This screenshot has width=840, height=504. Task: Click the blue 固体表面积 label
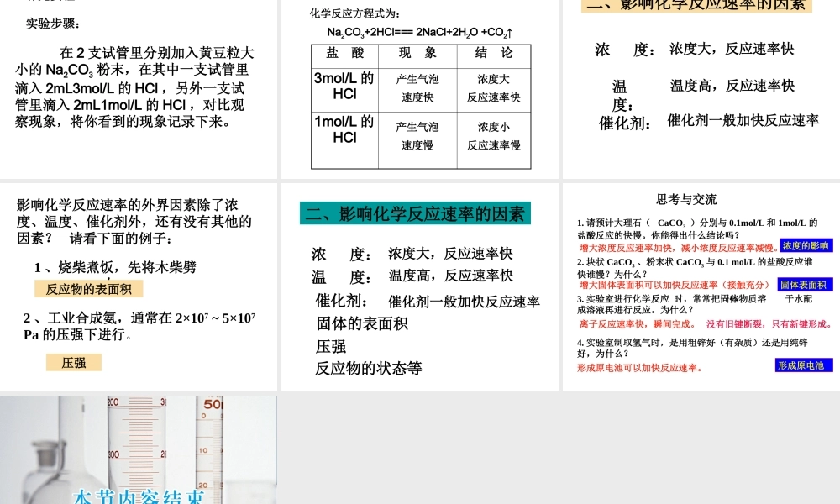click(805, 285)
